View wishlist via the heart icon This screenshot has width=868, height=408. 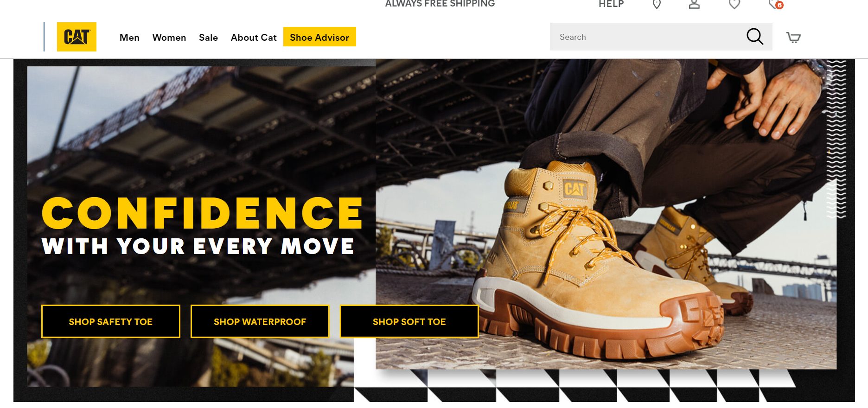(734, 4)
